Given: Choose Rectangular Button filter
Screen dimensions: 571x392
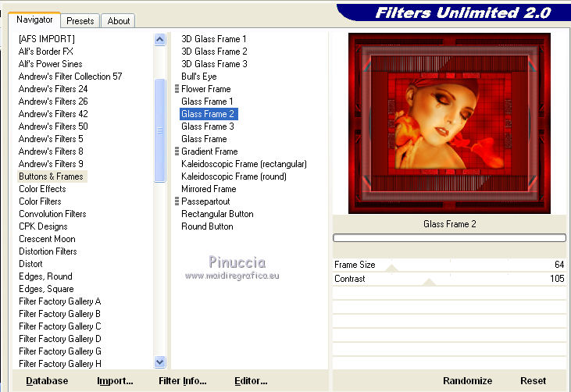Looking at the screenshot, I should click(217, 214).
